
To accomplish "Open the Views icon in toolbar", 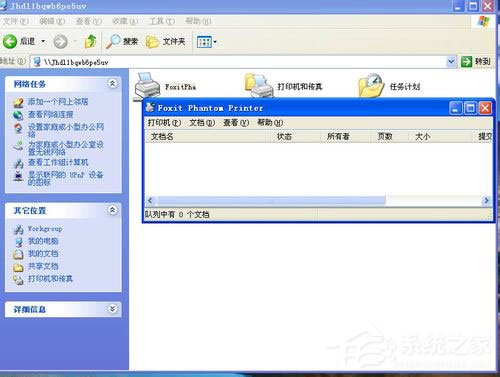I will [204, 42].
